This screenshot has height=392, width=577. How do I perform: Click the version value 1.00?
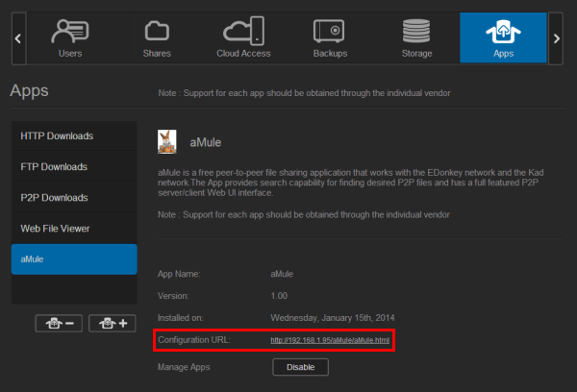(x=279, y=296)
